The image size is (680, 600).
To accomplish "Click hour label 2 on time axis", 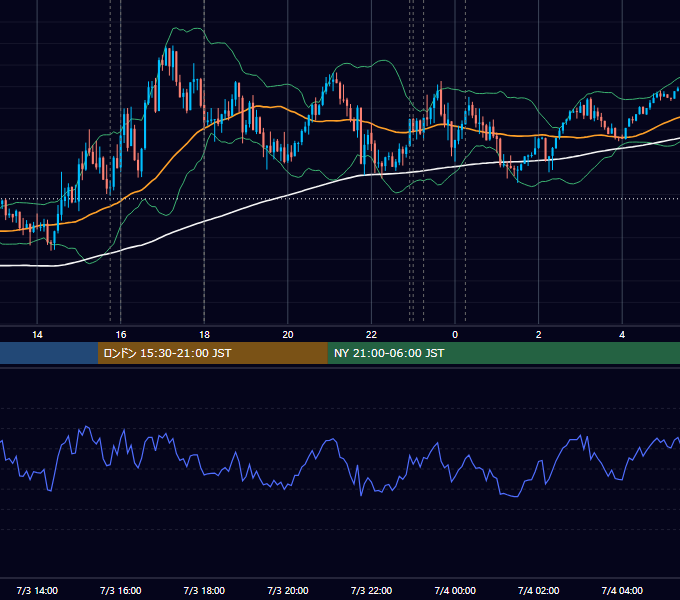I will tap(538, 335).
